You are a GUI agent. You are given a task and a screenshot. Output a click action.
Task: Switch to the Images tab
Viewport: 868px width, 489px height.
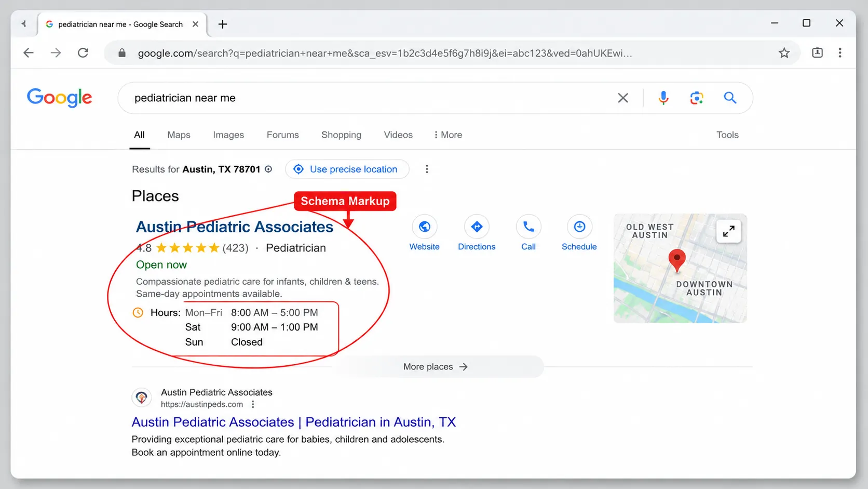228,135
